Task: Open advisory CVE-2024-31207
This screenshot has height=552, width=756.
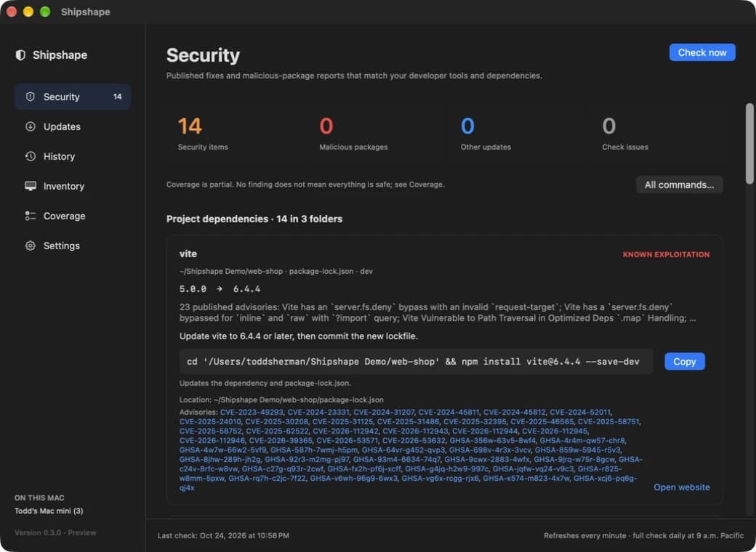Action: (x=384, y=413)
